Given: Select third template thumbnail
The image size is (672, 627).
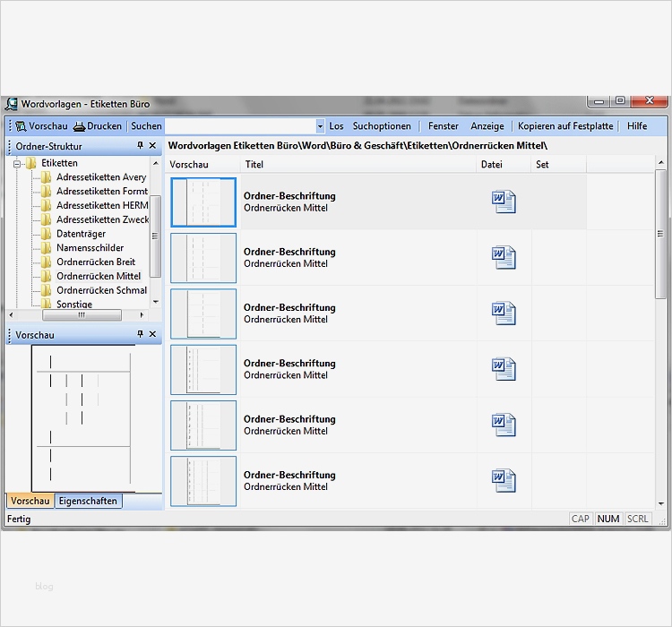Looking at the screenshot, I should (x=203, y=313).
